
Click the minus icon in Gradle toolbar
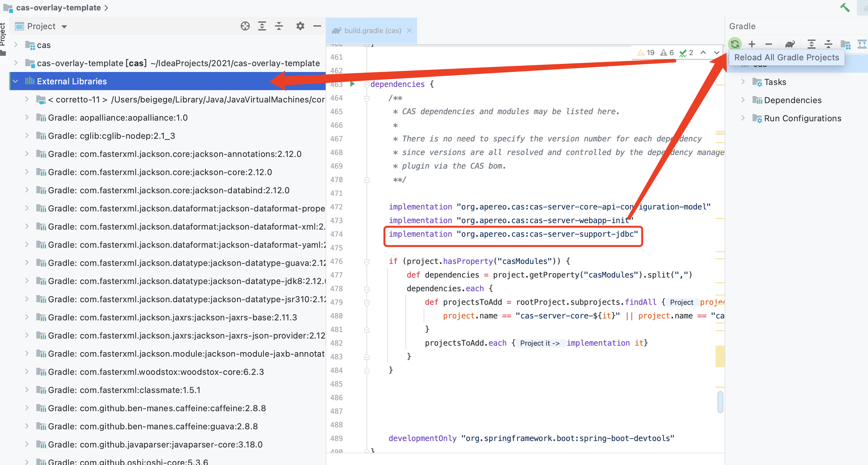[x=769, y=44]
